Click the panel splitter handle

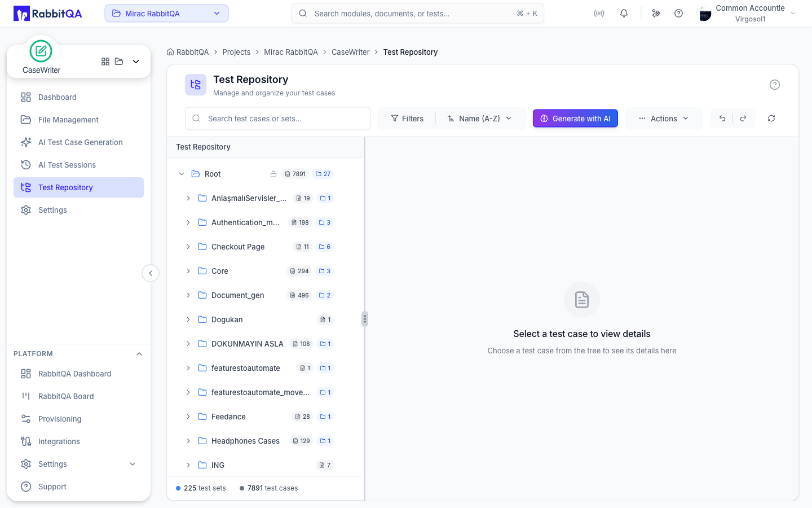pyautogui.click(x=365, y=319)
